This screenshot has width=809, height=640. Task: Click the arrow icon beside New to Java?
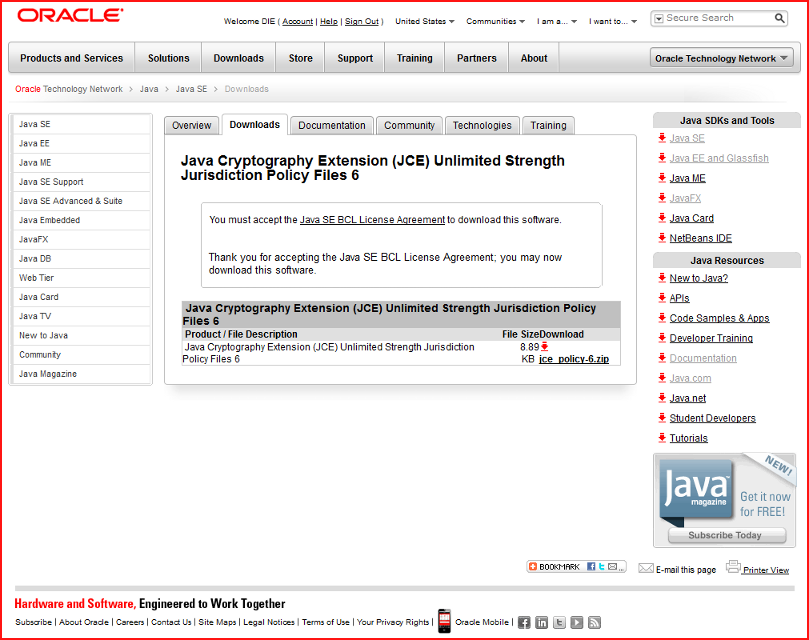pos(662,278)
